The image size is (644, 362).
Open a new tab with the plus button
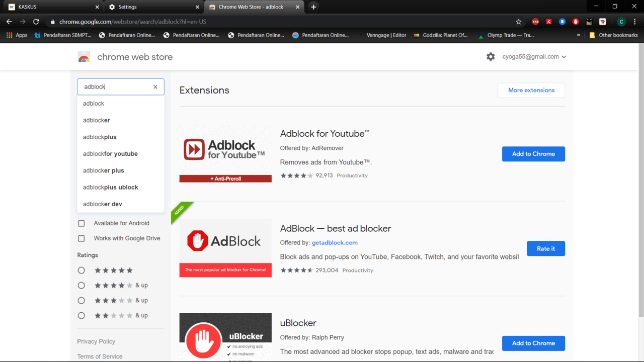tap(313, 7)
